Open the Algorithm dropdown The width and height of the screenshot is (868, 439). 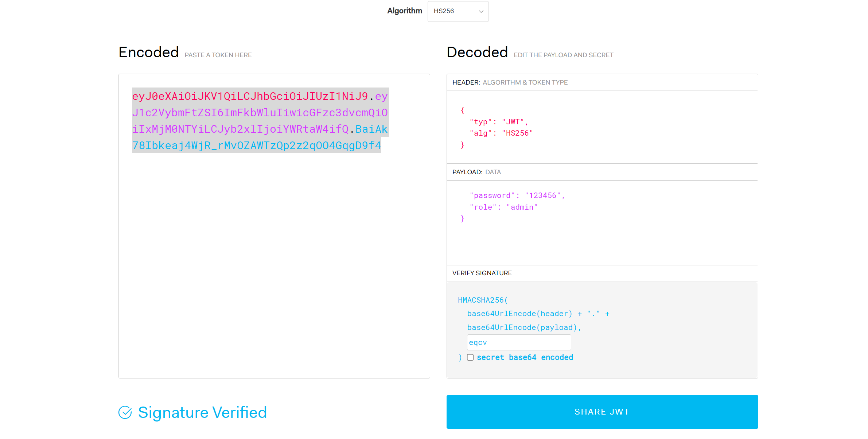(x=458, y=11)
